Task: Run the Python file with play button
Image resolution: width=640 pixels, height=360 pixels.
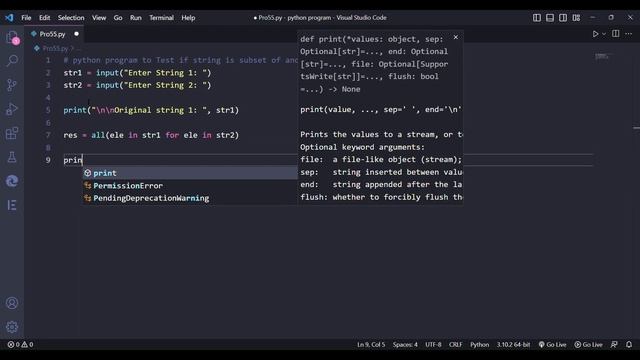Action: [x=596, y=34]
